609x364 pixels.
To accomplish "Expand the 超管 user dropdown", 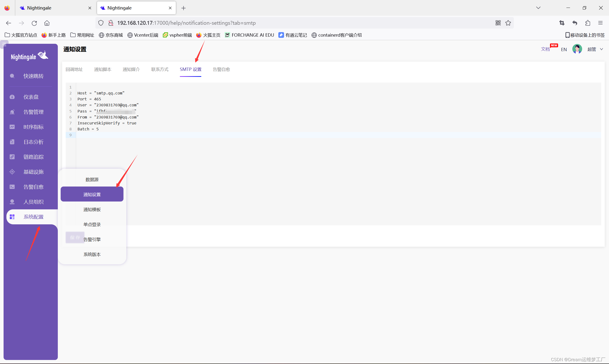I will click(x=595, y=49).
